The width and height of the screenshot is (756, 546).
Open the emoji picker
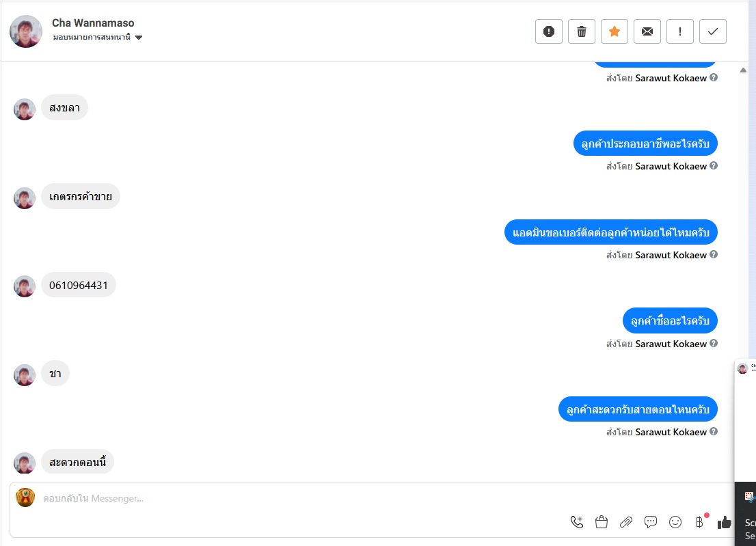675,522
